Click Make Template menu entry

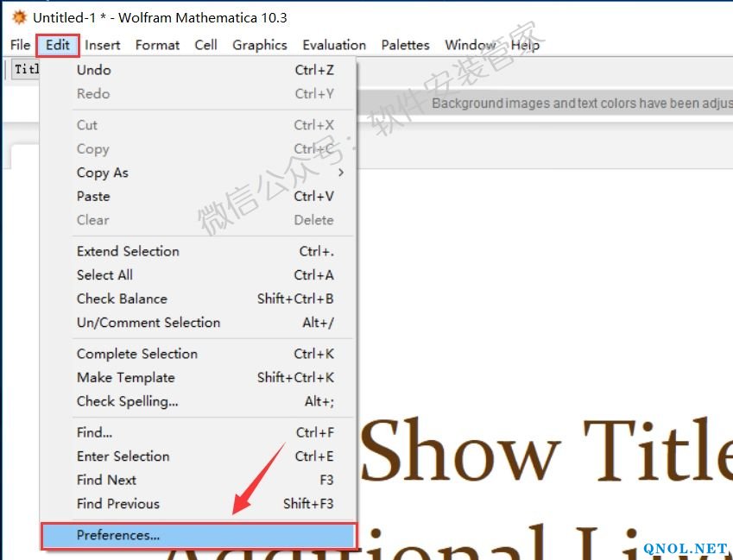coord(125,377)
